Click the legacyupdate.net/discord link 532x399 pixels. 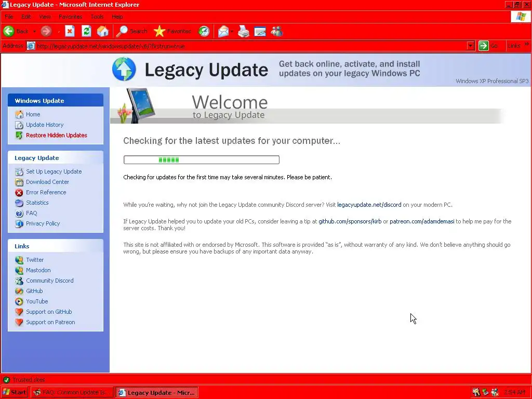(369, 205)
